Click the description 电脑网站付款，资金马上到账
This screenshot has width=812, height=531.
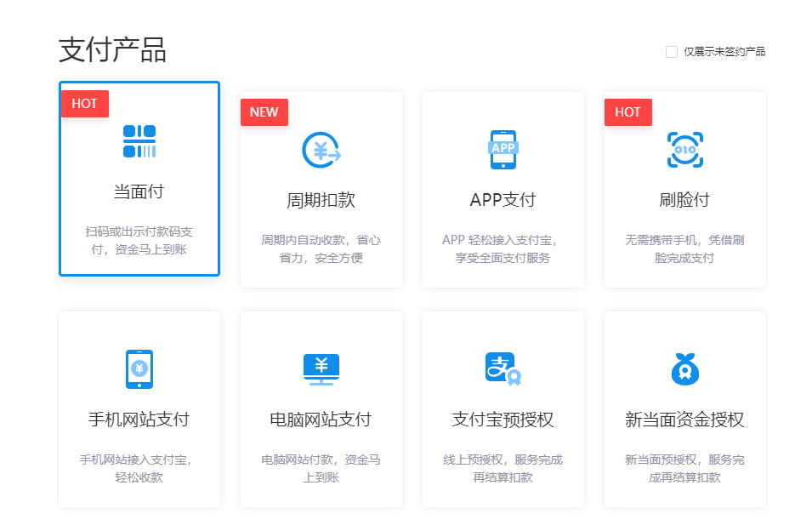click(321, 468)
